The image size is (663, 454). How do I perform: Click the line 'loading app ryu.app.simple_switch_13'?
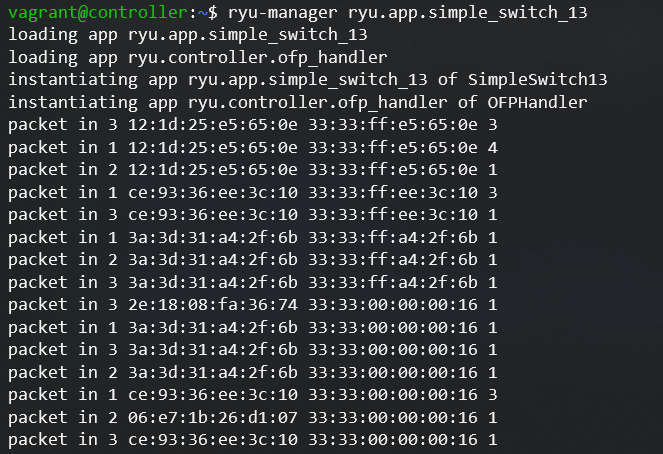pyautogui.click(x=188, y=35)
